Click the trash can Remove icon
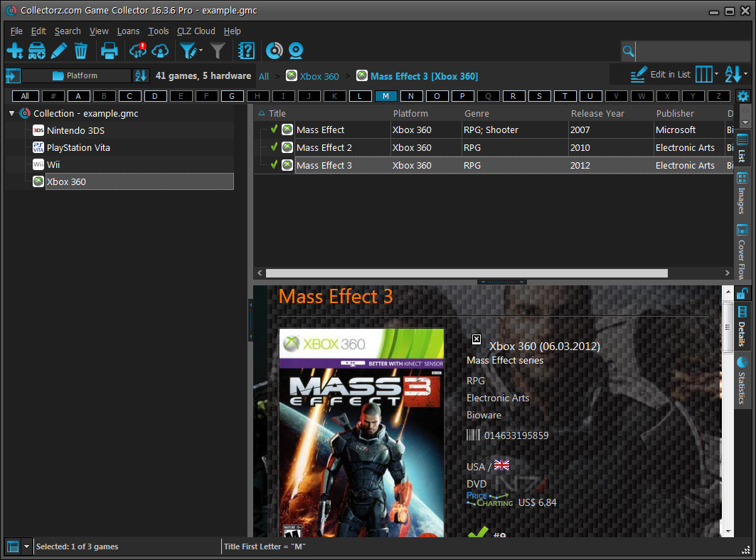Viewport: 756px width, 560px height. (x=81, y=51)
